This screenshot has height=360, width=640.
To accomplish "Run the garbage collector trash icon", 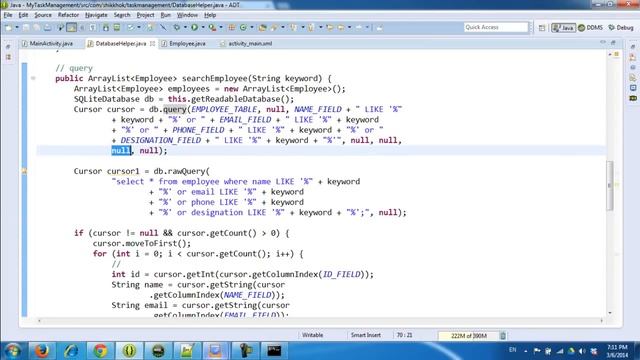I will 503,336.
